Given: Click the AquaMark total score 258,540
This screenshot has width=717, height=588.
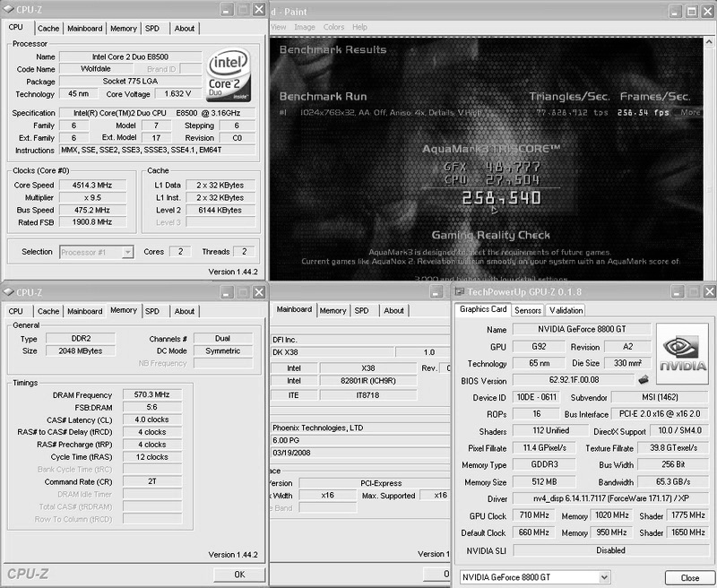Looking at the screenshot, I should click(x=501, y=198).
